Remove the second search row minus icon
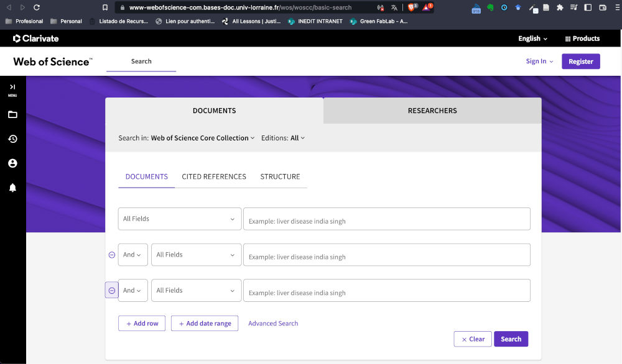Viewport: 622px width, 364px height. click(112, 255)
